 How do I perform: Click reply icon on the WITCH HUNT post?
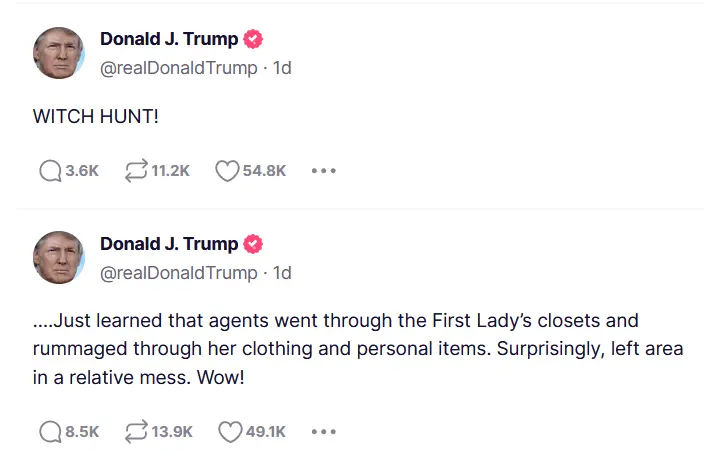[x=50, y=171]
